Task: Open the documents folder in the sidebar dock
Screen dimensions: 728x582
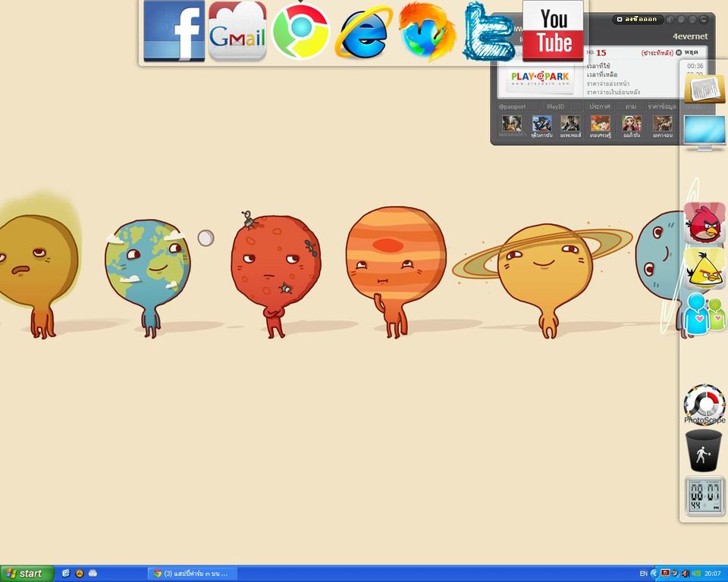Action: coord(704,88)
